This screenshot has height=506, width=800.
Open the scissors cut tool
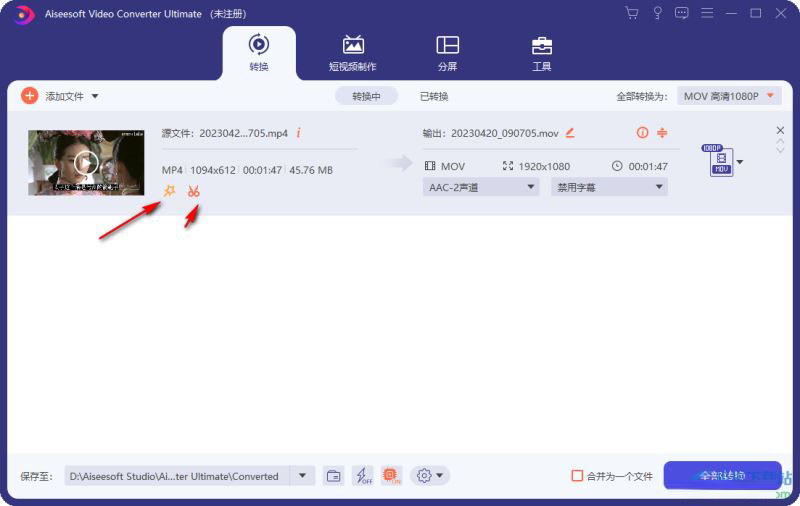pos(193,191)
